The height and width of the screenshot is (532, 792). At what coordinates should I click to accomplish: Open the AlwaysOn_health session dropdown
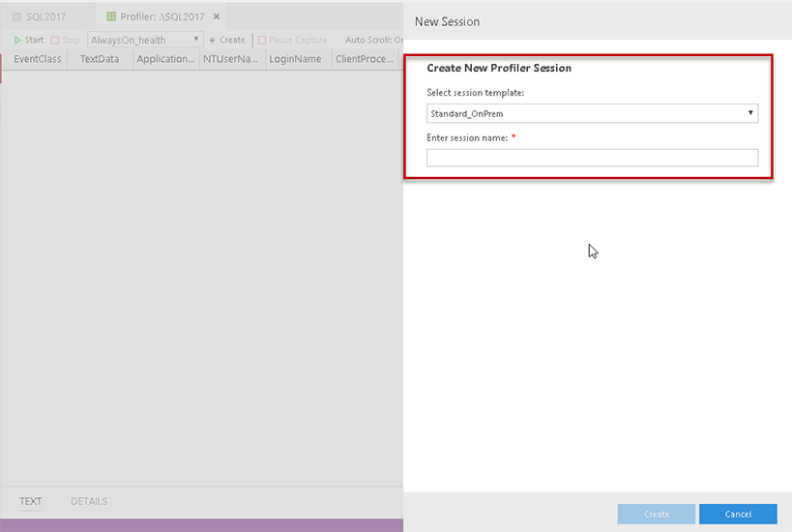pyautogui.click(x=145, y=40)
